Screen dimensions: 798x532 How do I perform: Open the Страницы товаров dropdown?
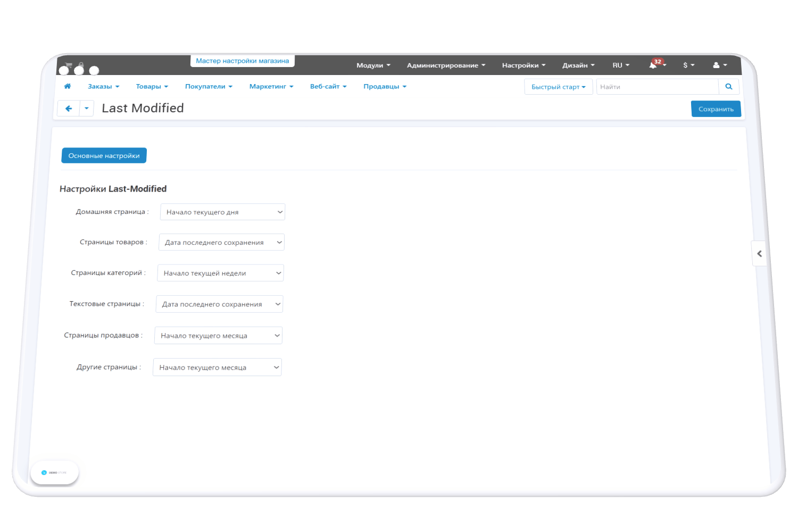pos(221,243)
